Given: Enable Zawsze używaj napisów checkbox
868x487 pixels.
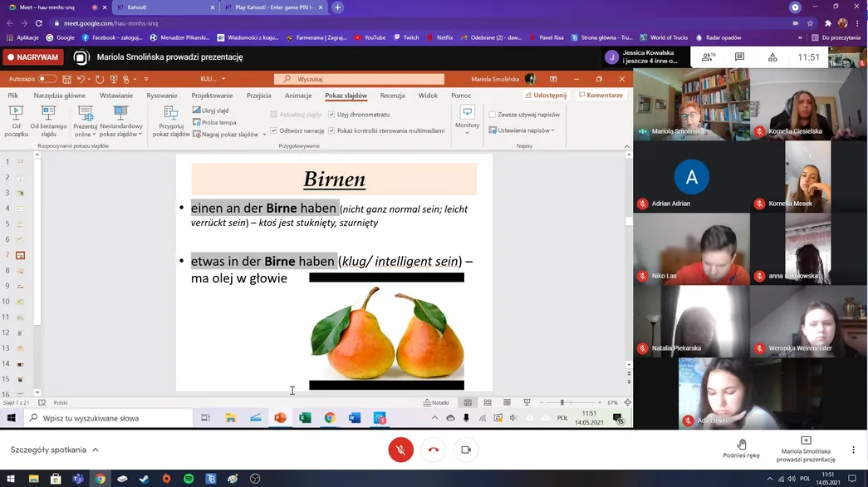Looking at the screenshot, I should tap(492, 115).
